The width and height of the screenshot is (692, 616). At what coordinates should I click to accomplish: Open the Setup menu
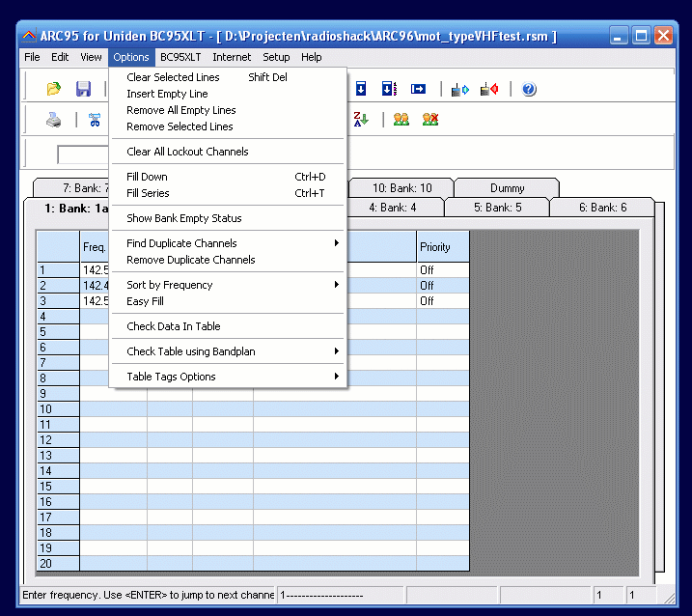point(276,57)
